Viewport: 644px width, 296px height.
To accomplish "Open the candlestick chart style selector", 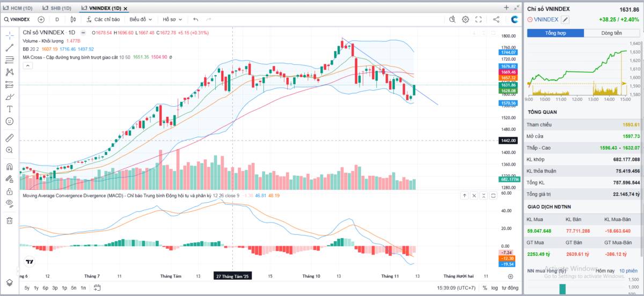I will (75, 19).
